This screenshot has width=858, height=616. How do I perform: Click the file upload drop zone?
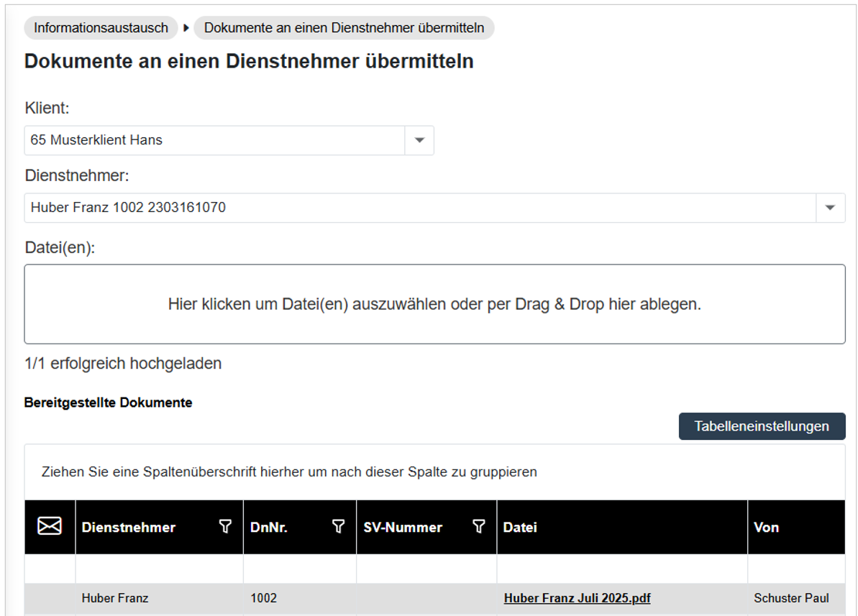434,304
